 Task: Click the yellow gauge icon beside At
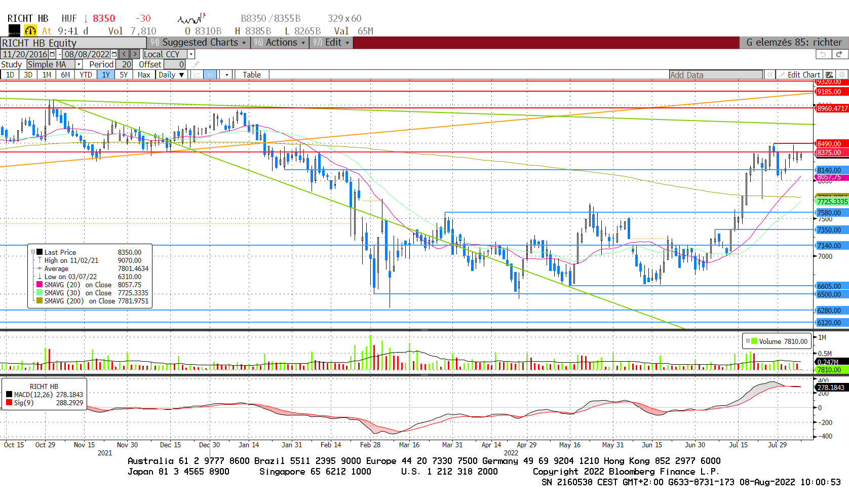(30, 31)
